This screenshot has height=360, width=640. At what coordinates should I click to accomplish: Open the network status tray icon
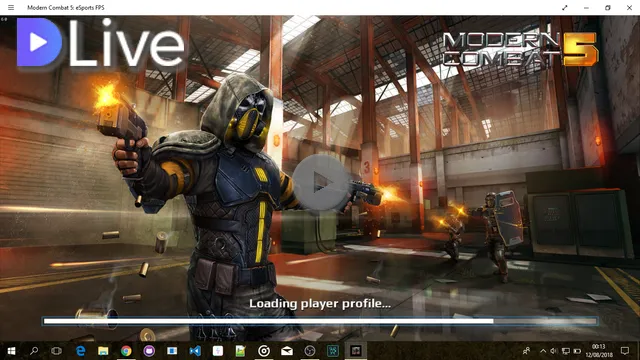point(566,351)
